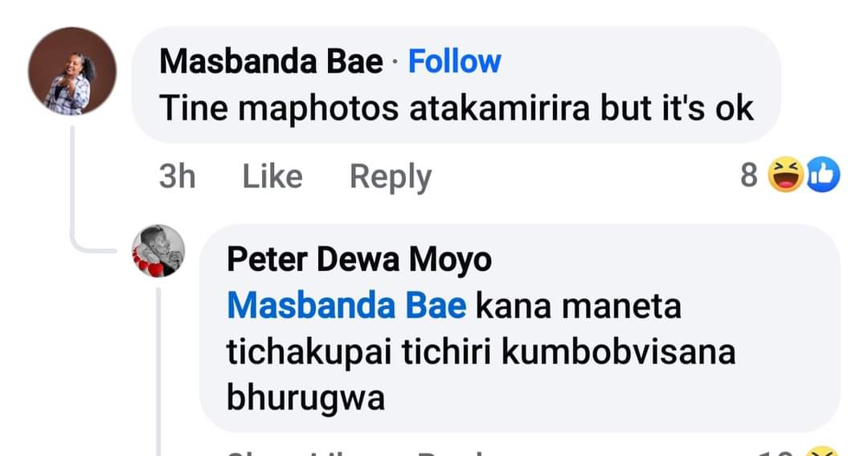868x456 pixels.
Task: Reply to Masbanda Bae's comment
Action: click(391, 178)
